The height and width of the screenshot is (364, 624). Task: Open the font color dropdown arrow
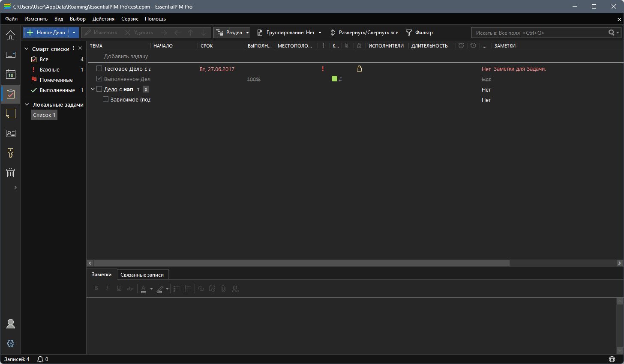[x=151, y=289]
